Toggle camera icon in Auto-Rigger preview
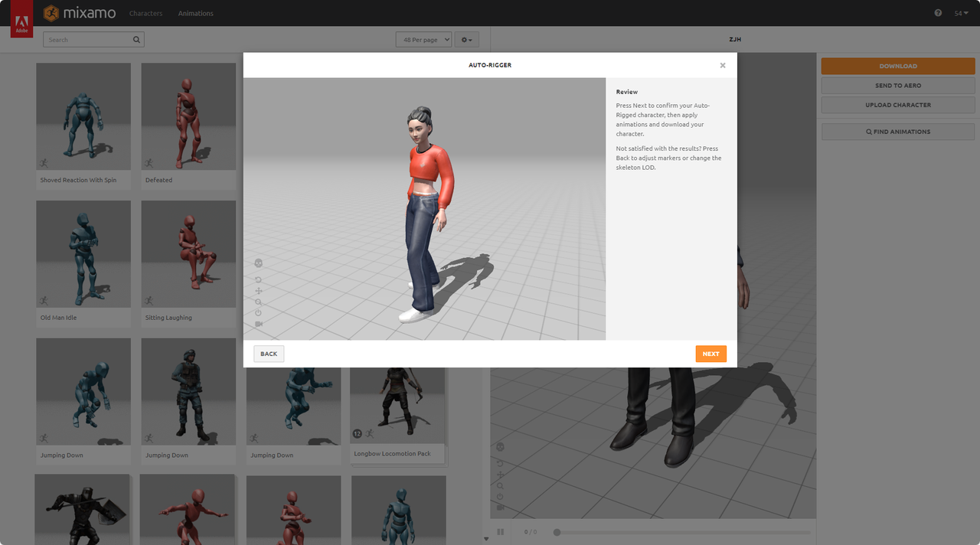The width and height of the screenshot is (980, 545). [258, 325]
